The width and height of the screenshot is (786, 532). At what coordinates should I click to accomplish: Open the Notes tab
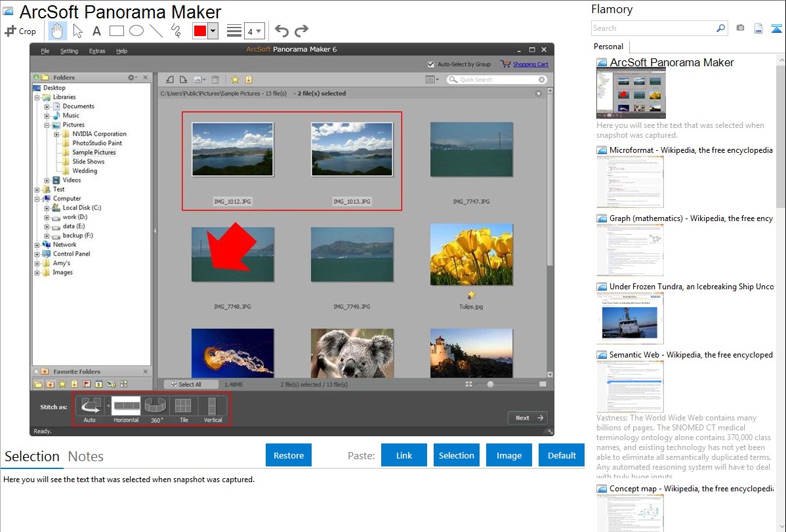point(86,457)
